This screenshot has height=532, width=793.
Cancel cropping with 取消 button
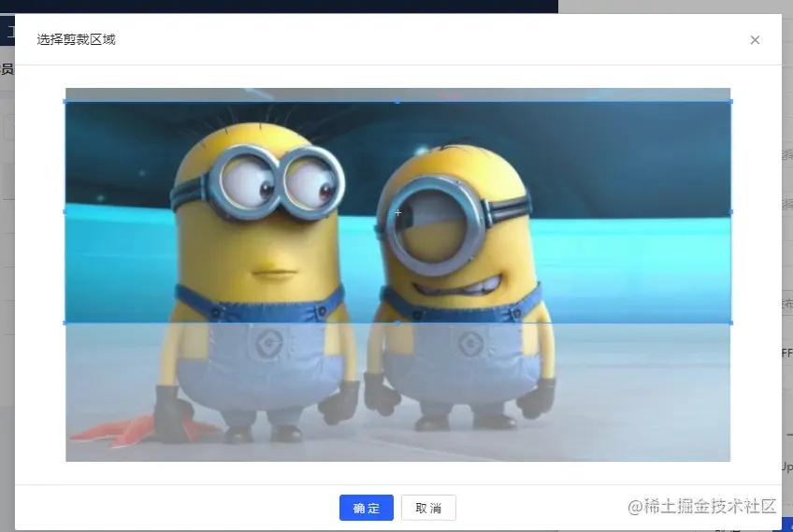(428, 508)
